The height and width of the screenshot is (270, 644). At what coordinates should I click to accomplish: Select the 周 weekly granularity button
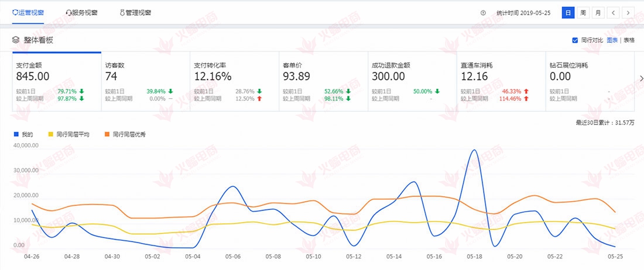tap(583, 12)
